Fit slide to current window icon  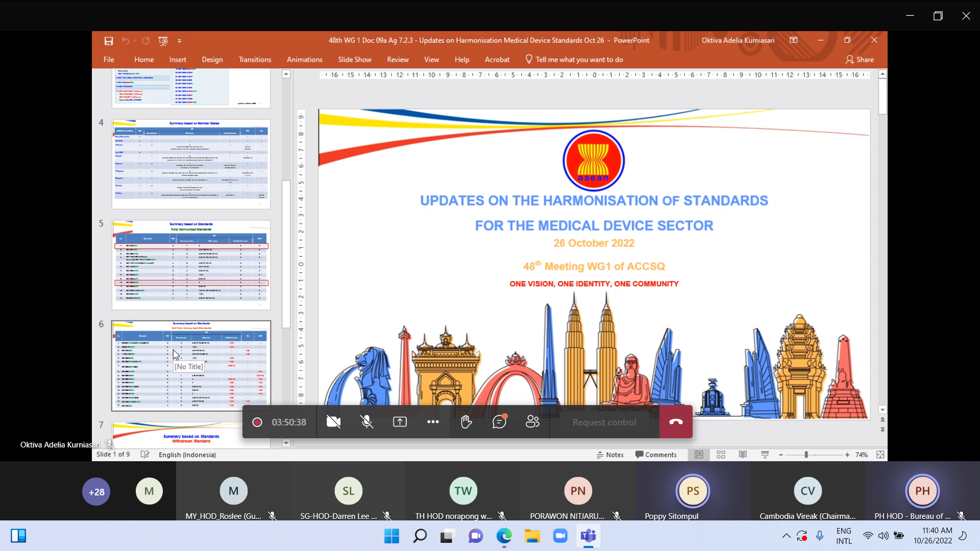tap(880, 455)
